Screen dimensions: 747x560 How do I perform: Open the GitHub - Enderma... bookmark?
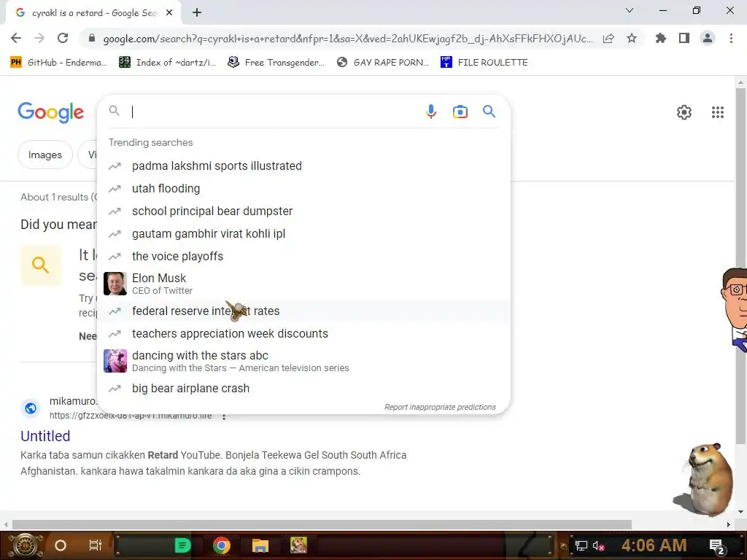[58, 63]
